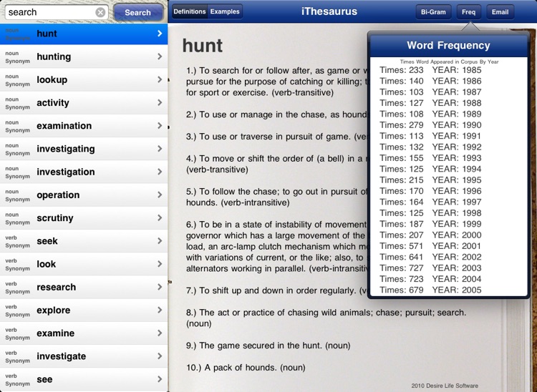Click the frequency row for YEAR: 1995
This screenshot has width=537, height=392.
430,180
